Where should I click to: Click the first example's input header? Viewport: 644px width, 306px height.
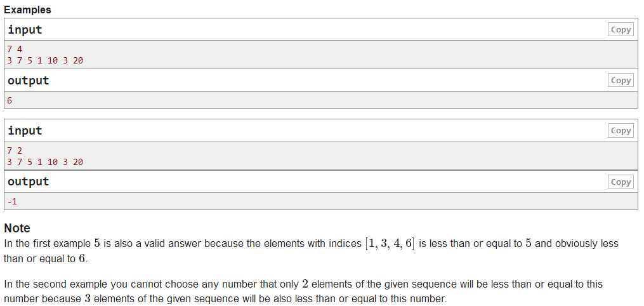(25, 30)
